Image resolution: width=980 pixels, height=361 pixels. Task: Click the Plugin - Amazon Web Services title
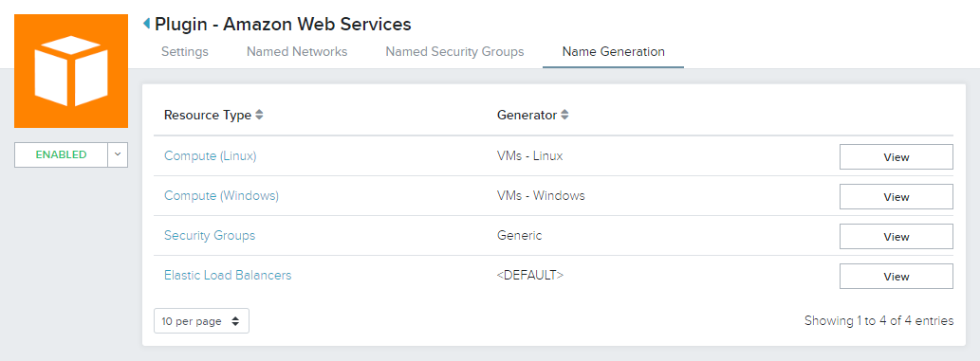(283, 25)
